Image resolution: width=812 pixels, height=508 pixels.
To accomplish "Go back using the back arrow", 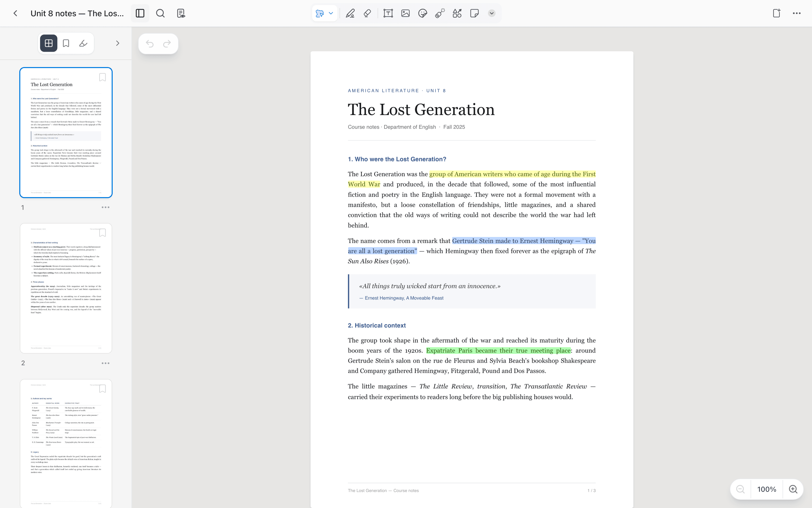I will (15, 13).
